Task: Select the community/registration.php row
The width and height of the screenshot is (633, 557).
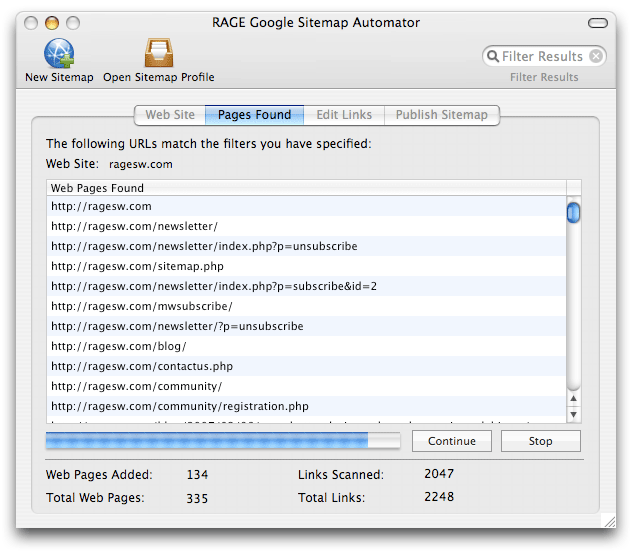Action: point(306,406)
